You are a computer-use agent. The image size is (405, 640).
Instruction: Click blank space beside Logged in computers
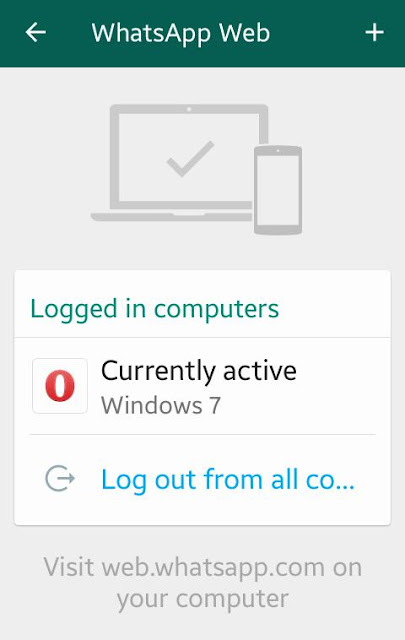point(335,309)
